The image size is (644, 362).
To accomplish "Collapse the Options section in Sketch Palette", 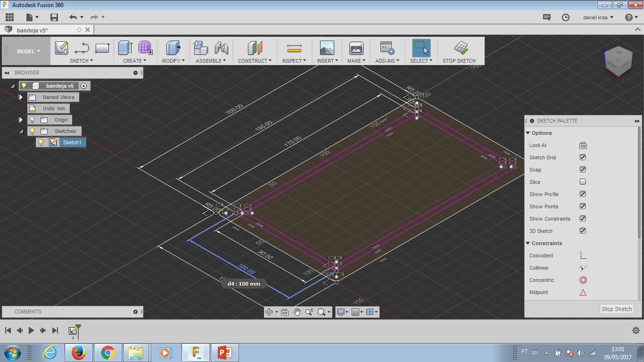I will (528, 133).
